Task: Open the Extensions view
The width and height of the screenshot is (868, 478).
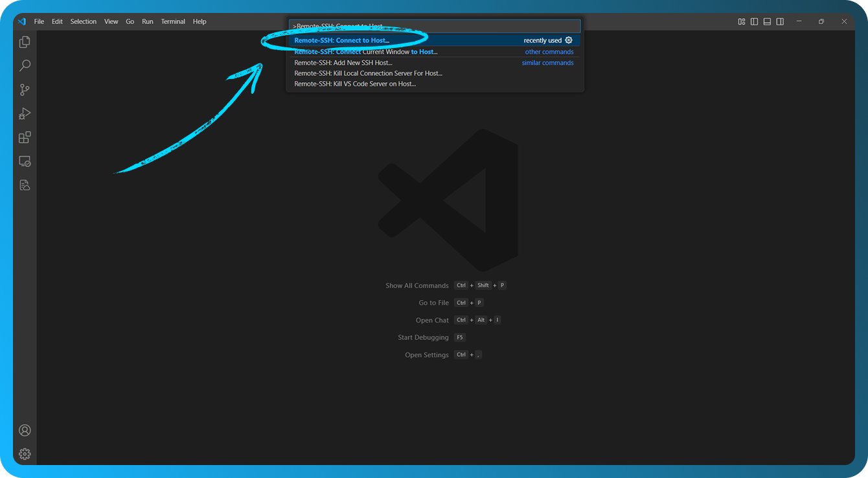Action: pyautogui.click(x=25, y=137)
